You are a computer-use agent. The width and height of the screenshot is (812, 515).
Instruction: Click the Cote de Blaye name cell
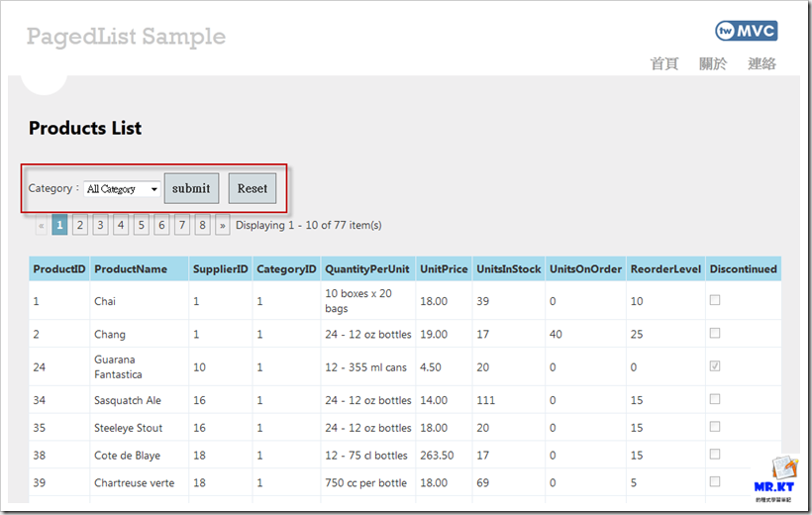coord(140,455)
